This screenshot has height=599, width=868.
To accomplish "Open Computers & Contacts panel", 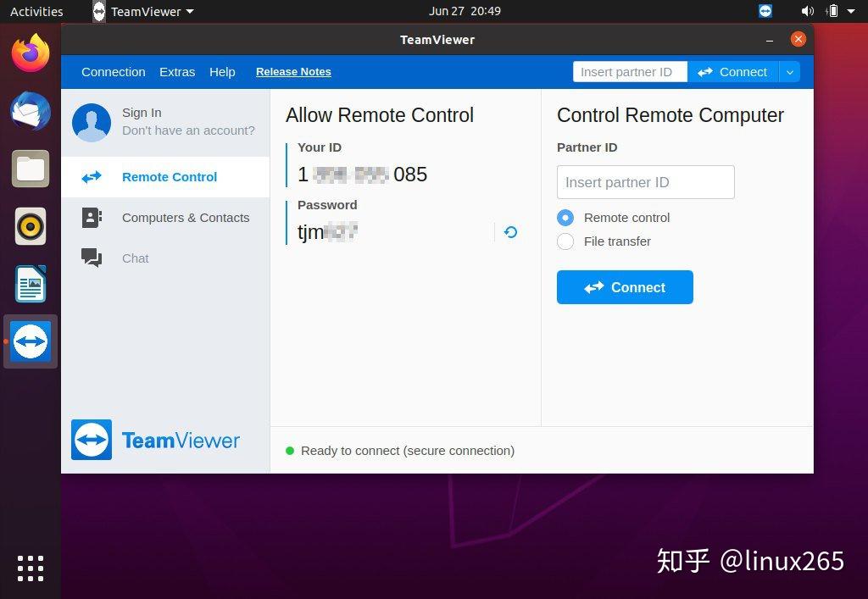I will tap(92, 218).
